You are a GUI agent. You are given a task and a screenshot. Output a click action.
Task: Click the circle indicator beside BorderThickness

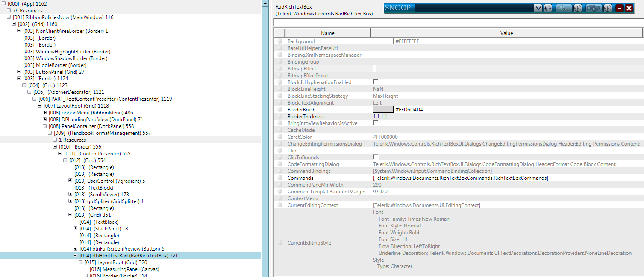[280, 117]
